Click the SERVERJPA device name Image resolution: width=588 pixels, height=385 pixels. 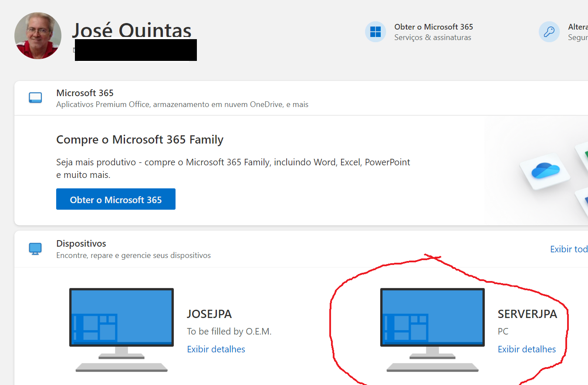pyautogui.click(x=527, y=314)
